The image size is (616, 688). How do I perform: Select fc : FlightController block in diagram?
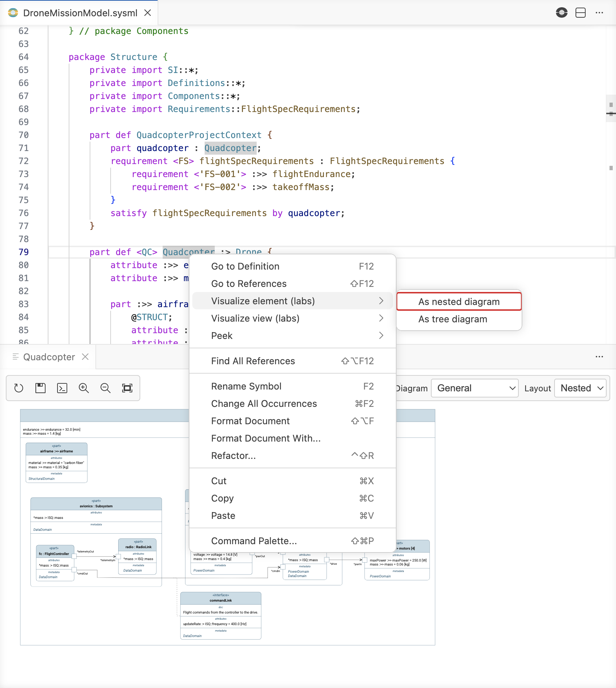coord(55,563)
